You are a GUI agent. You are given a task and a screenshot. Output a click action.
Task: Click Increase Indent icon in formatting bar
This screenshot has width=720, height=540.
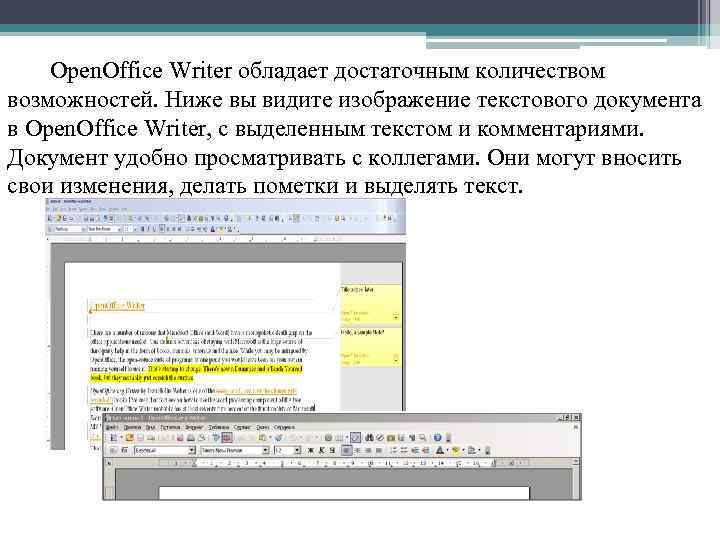[x=427, y=450]
